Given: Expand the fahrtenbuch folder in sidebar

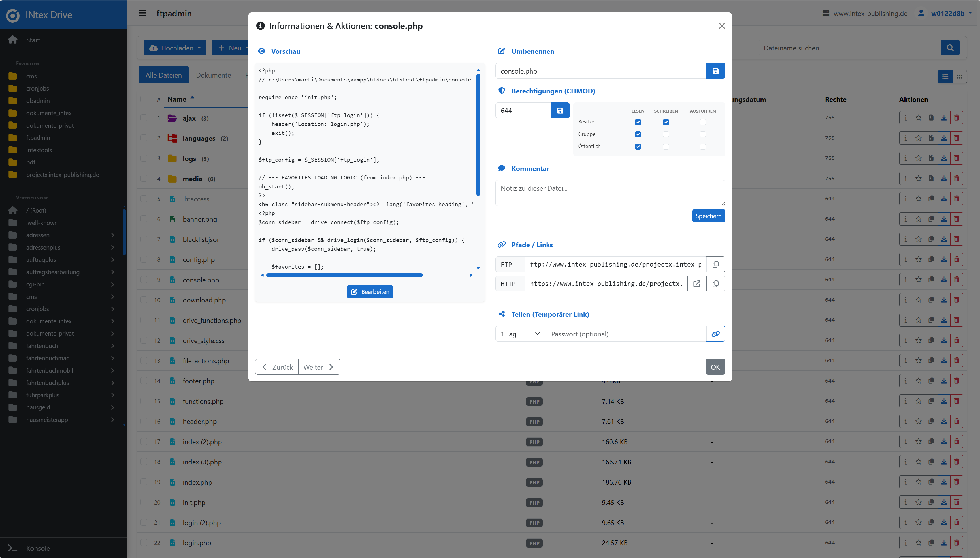Looking at the screenshot, I should pyautogui.click(x=112, y=346).
